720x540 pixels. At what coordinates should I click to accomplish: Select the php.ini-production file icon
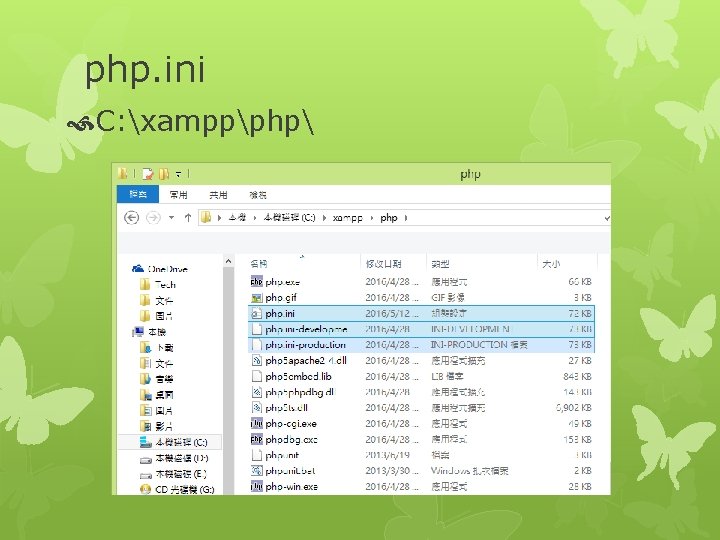[256, 344]
